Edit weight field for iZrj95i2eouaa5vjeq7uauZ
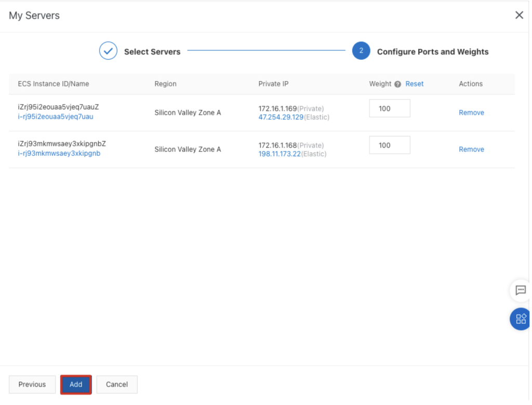532x405 pixels. (390, 109)
